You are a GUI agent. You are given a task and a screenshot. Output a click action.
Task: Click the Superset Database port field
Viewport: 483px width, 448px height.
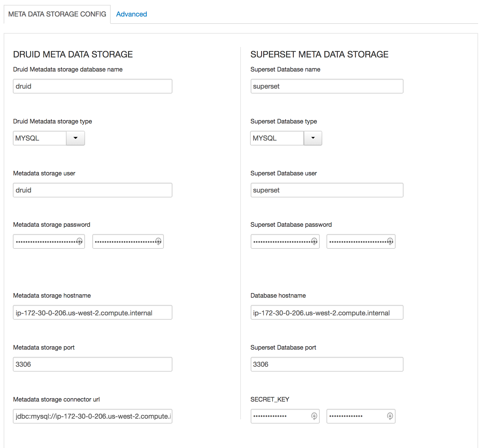[327, 364]
